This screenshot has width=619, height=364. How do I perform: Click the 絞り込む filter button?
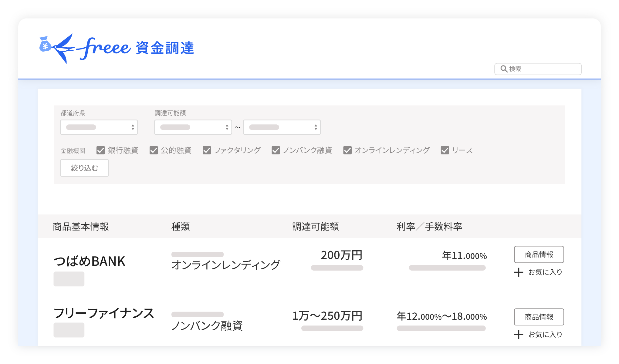[84, 168]
